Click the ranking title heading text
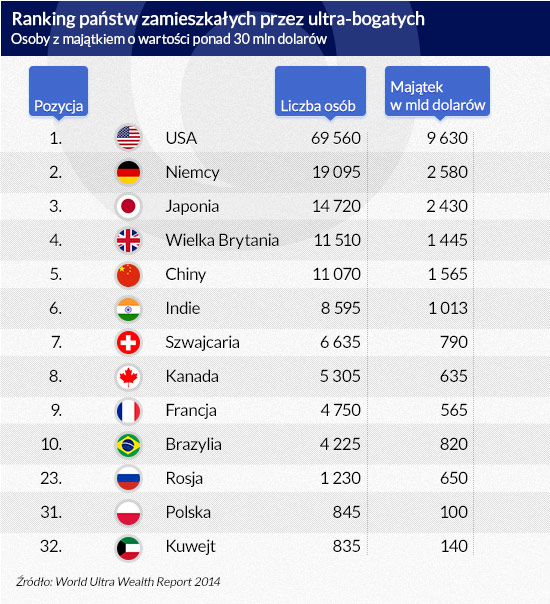550x604 pixels. click(x=218, y=18)
